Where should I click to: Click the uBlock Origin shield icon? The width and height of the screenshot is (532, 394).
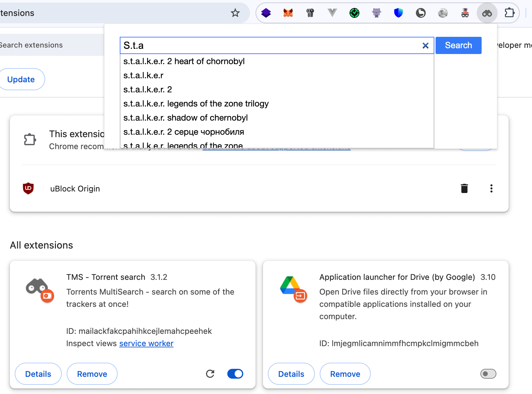pyautogui.click(x=28, y=188)
